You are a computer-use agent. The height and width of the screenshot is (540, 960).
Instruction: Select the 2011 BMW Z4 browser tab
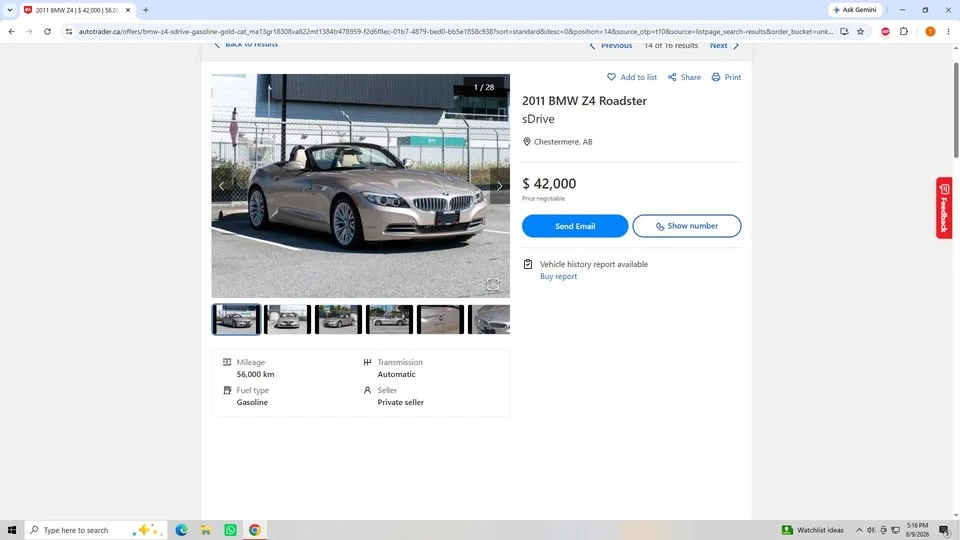point(76,10)
